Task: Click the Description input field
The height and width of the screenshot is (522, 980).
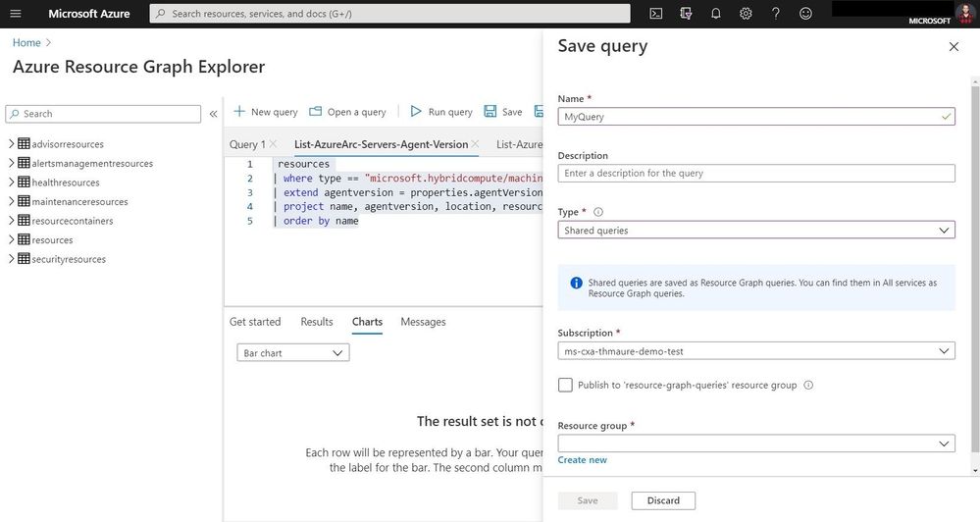Action: click(756, 173)
